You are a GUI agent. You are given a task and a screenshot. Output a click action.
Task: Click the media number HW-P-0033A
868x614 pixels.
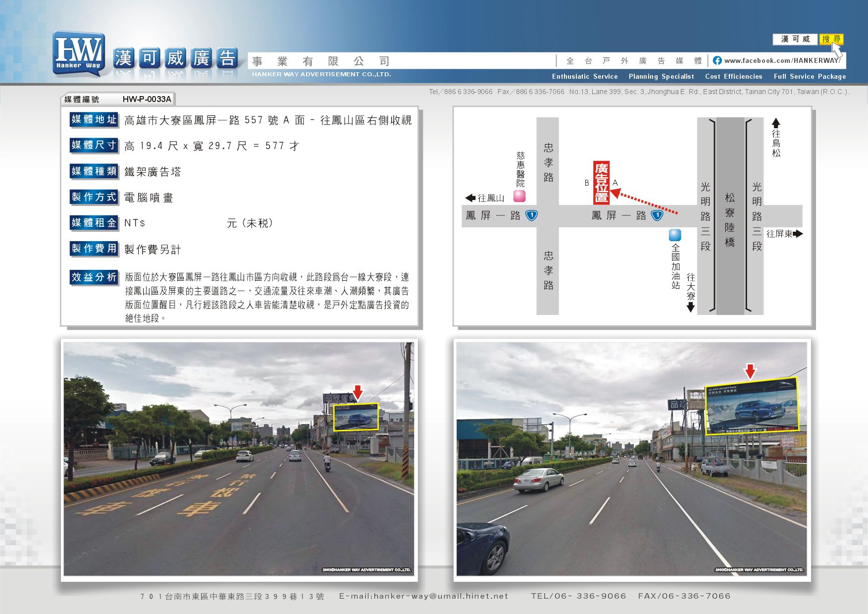(147, 99)
